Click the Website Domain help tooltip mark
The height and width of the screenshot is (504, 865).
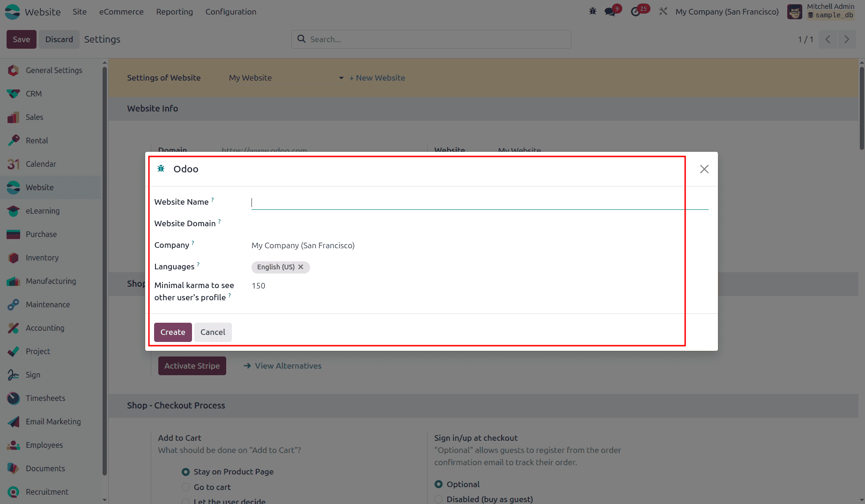pyautogui.click(x=219, y=221)
